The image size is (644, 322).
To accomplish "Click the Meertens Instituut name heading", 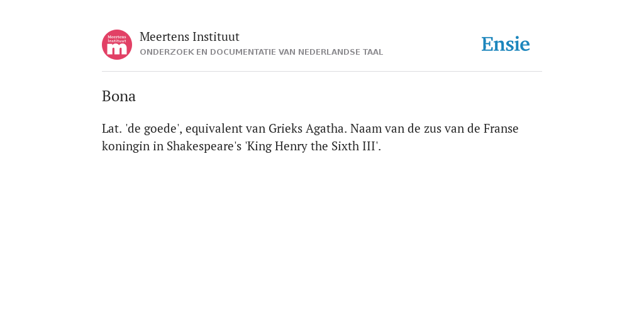I will pyautogui.click(x=189, y=37).
